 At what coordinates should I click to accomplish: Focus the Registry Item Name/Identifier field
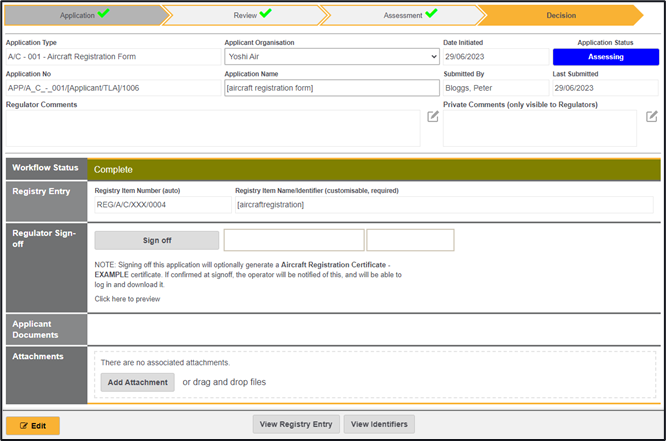click(443, 205)
